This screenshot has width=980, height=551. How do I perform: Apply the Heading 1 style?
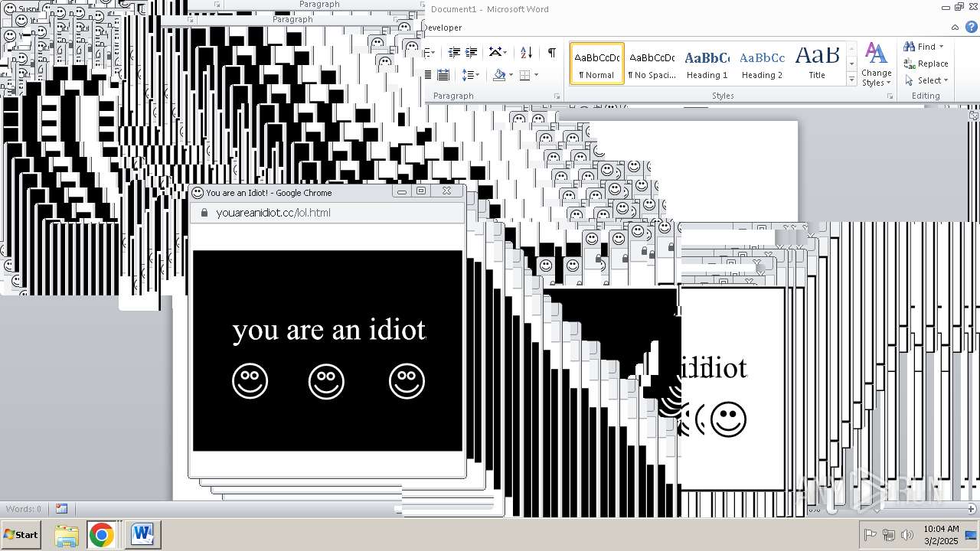click(x=707, y=64)
